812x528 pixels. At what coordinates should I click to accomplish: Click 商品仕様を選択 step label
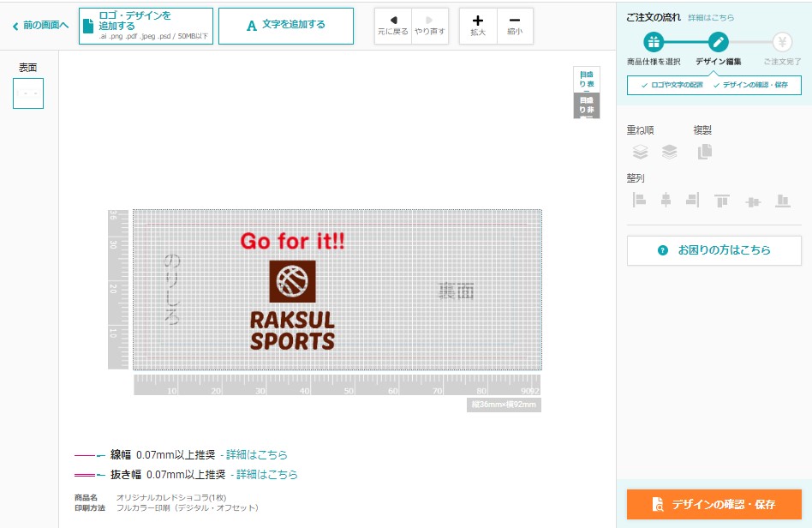point(654,62)
